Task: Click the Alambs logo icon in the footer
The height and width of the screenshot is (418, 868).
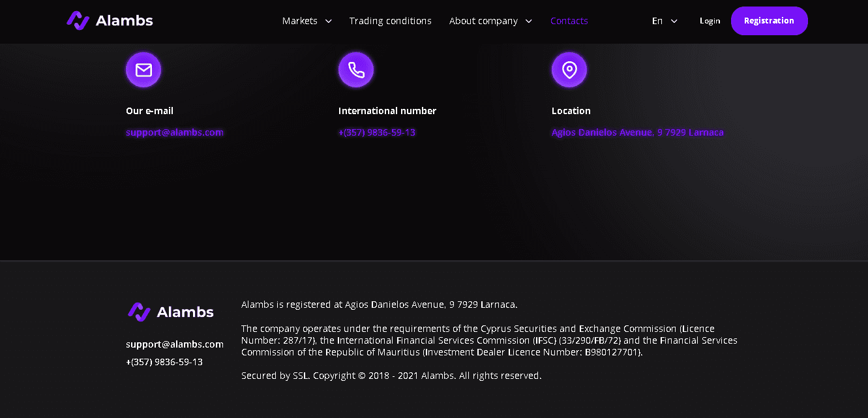Action: [139, 312]
